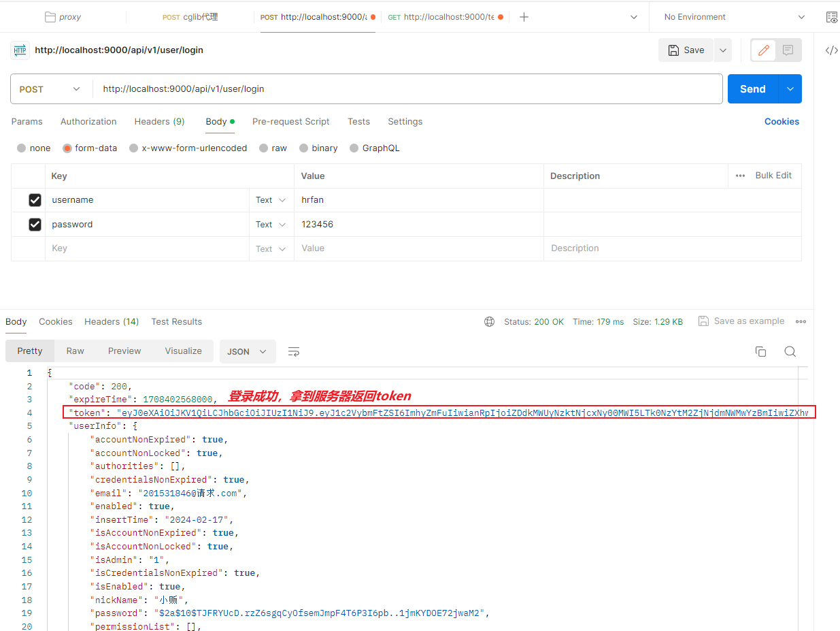Open Environment quick look eye icon
The image size is (840, 631).
(831, 16)
